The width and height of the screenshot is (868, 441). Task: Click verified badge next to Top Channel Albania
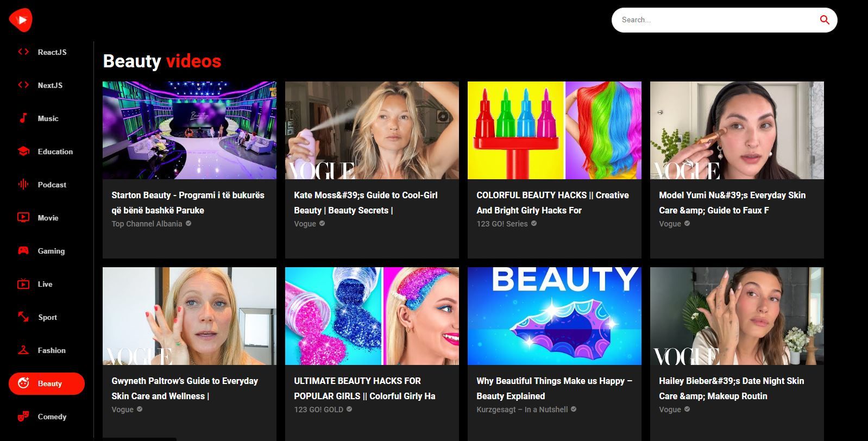[188, 223]
